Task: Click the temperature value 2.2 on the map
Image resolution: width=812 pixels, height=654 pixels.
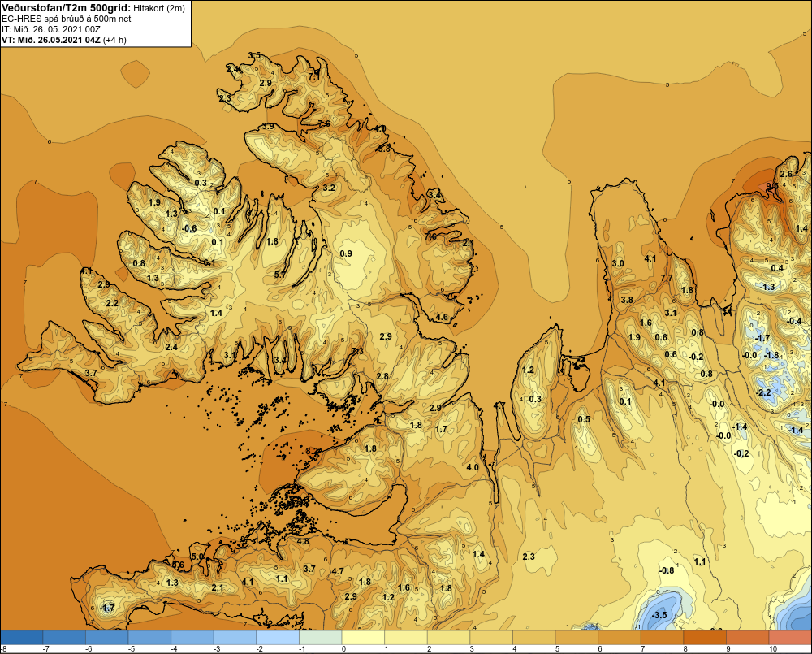Action: pyautogui.click(x=112, y=303)
